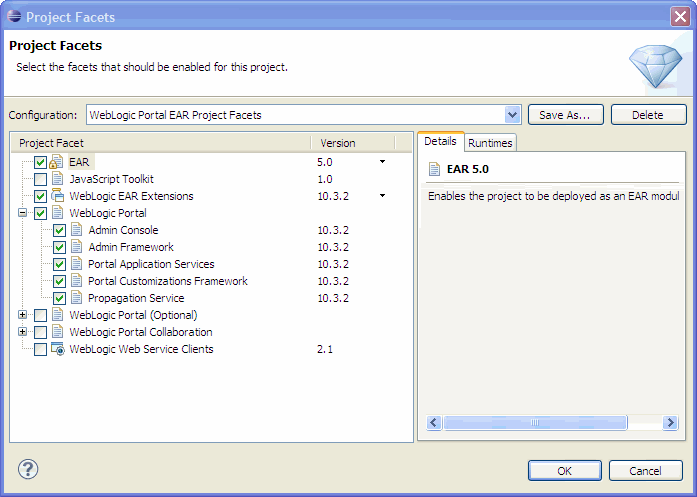Image resolution: width=697 pixels, height=497 pixels.
Task: Click the Delete configuration button
Action: pyautogui.click(x=648, y=115)
